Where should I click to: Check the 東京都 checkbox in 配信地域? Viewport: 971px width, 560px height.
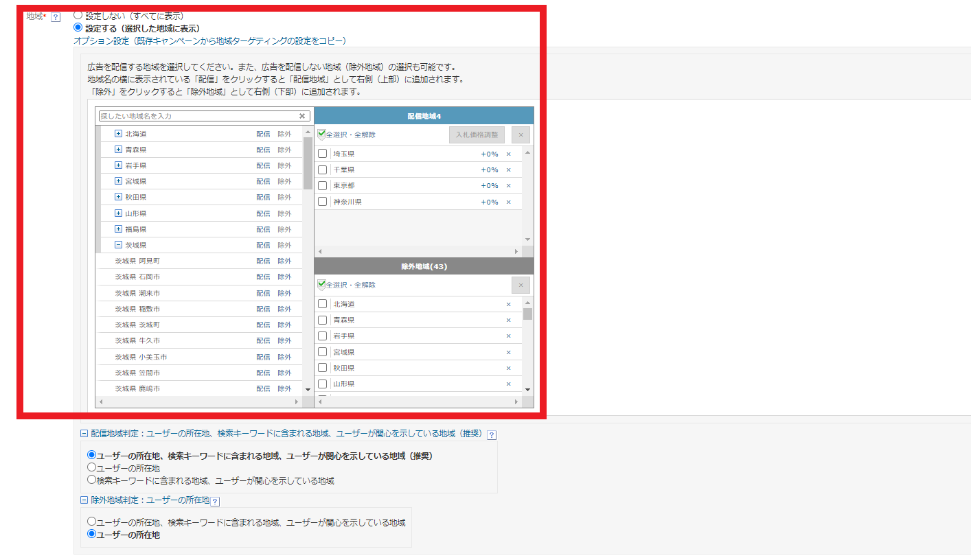pos(322,186)
